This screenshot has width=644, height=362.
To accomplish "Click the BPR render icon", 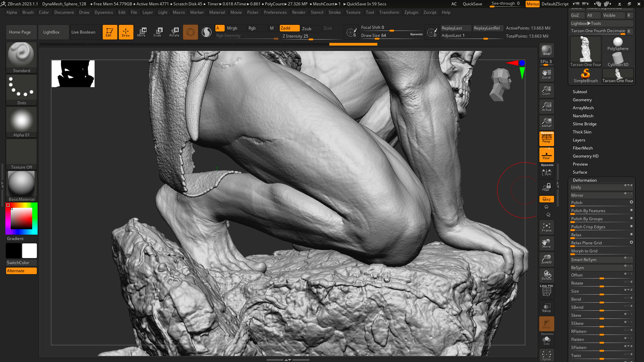I will [546, 50].
